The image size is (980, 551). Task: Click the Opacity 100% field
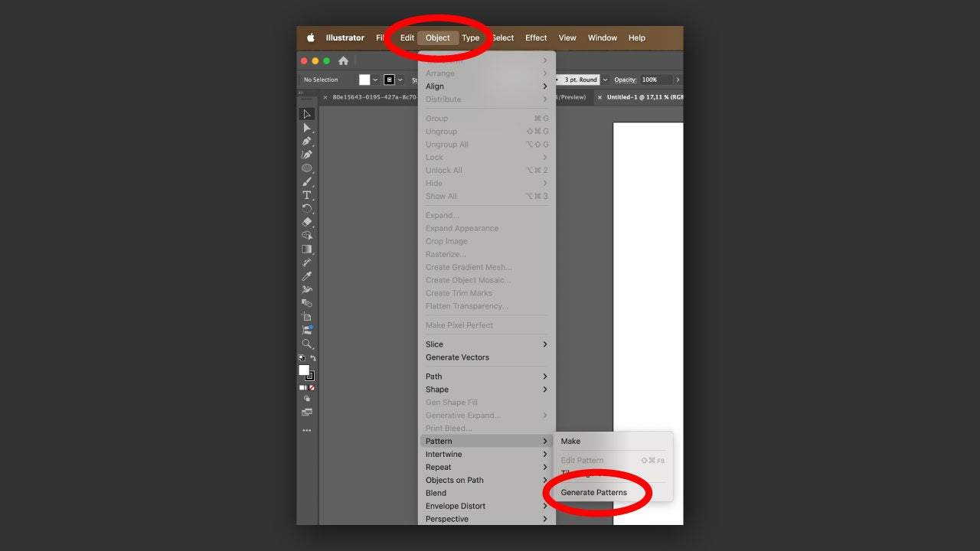[x=656, y=80]
